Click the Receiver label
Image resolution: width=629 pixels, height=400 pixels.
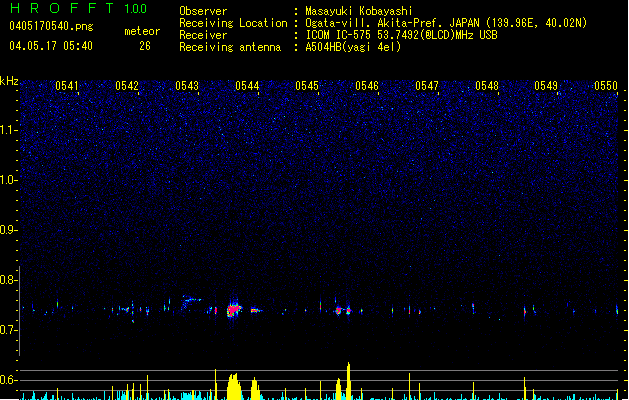point(203,35)
